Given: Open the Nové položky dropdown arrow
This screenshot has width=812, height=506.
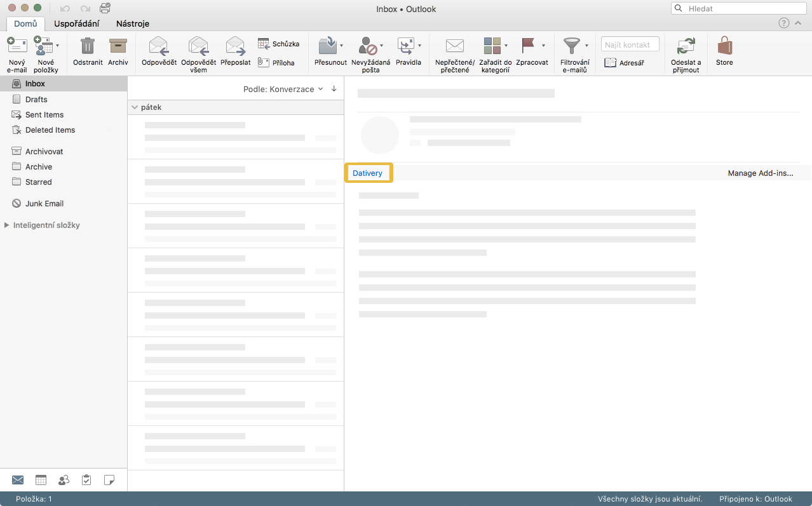Looking at the screenshot, I should [57, 46].
